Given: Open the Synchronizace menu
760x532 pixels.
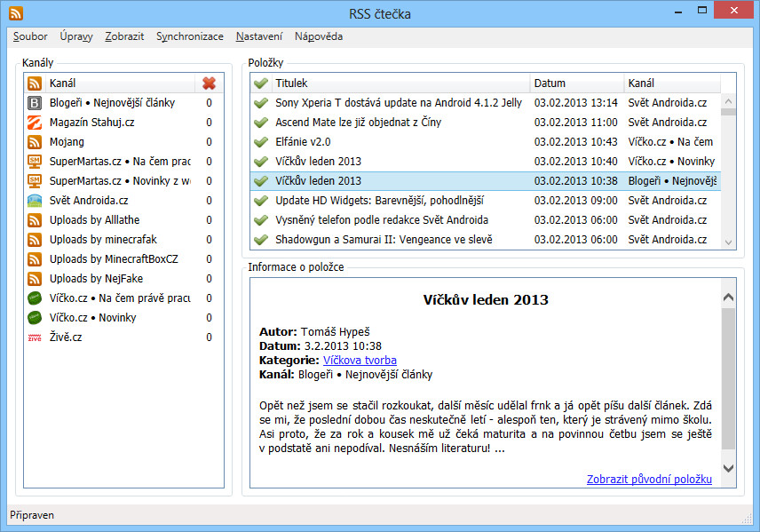Looking at the screenshot, I should click(189, 36).
